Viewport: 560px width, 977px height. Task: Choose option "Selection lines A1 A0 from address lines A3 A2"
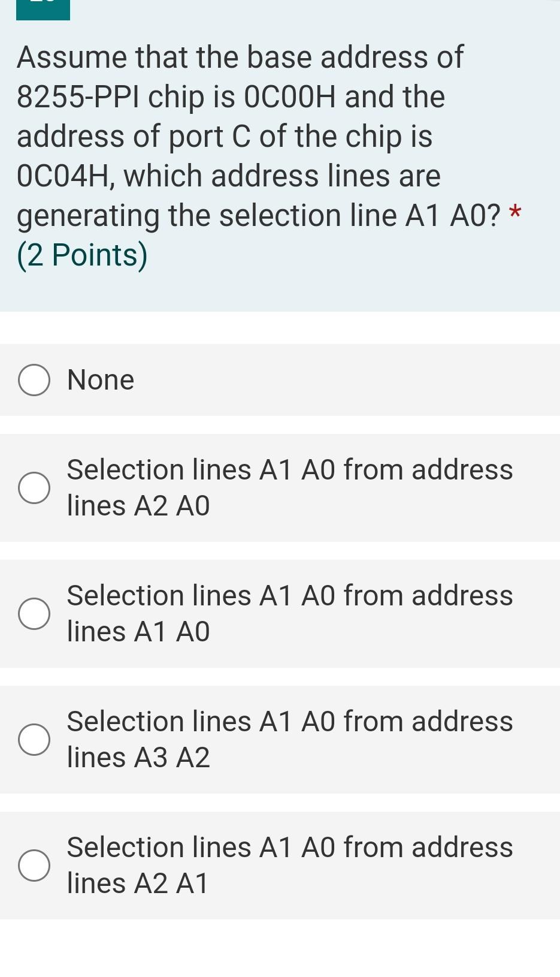coord(34,739)
